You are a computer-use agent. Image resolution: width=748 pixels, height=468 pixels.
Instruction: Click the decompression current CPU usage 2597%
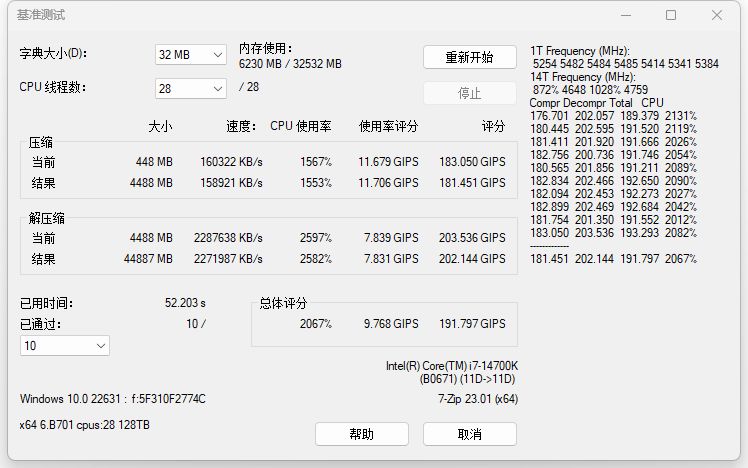click(316, 238)
